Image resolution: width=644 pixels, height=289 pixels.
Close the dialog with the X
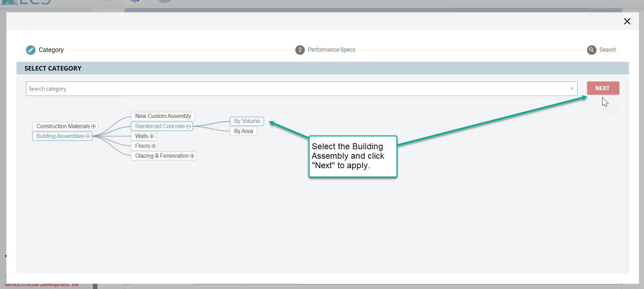click(x=627, y=21)
